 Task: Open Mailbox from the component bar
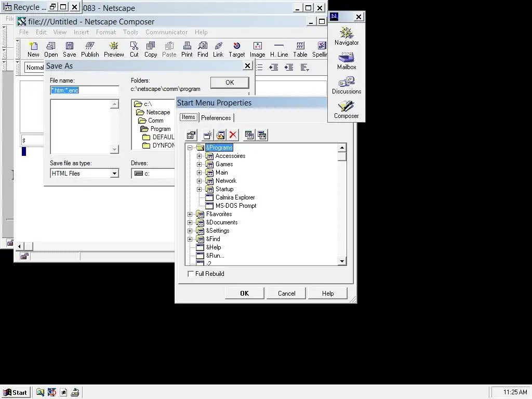coord(347,61)
